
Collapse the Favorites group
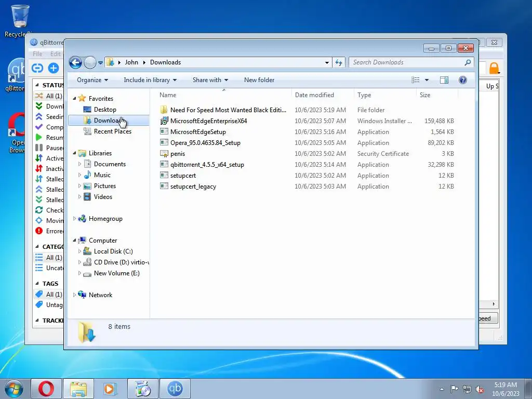point(75,98)
